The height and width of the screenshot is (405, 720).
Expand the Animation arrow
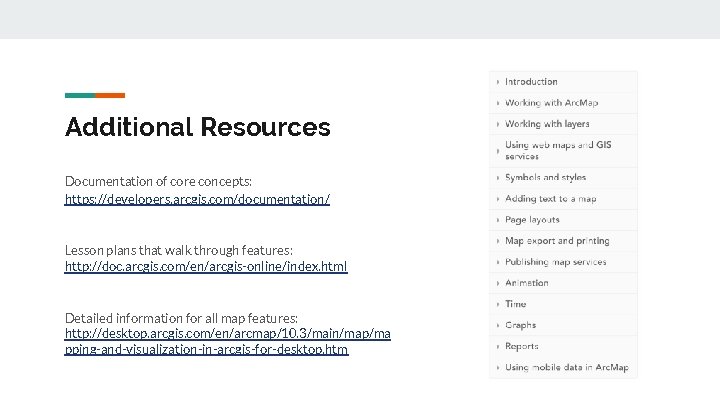click(498, 283)
